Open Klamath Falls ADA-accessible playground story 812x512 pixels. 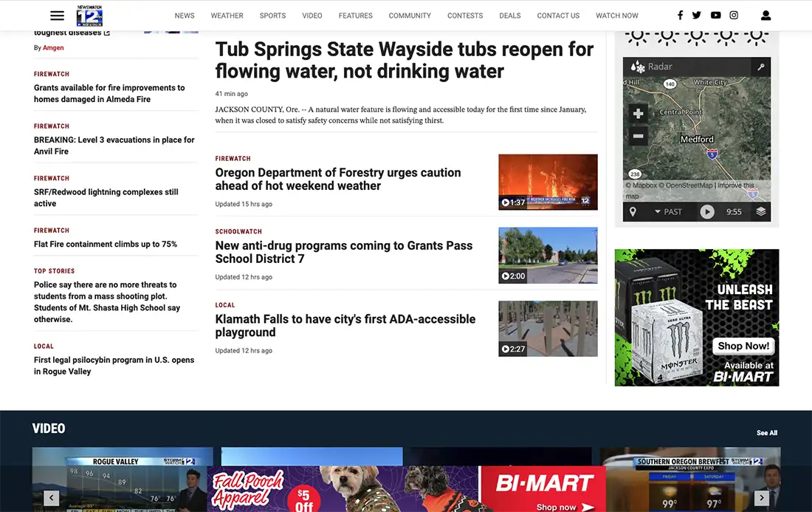pyautogui.click(x=345, y=325)
